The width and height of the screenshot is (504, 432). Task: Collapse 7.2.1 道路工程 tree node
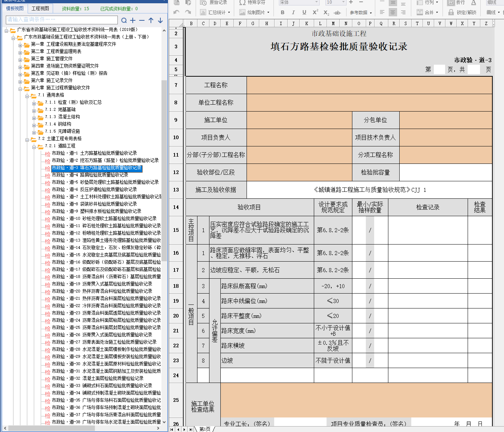[x=34, y=147]
